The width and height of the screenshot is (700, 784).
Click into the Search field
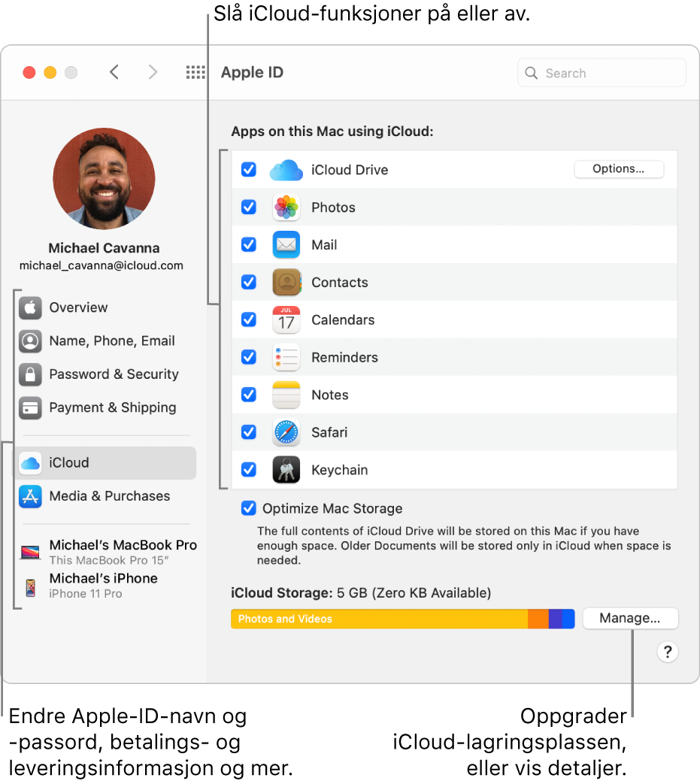pyautogui.click(x=602, y=73)
